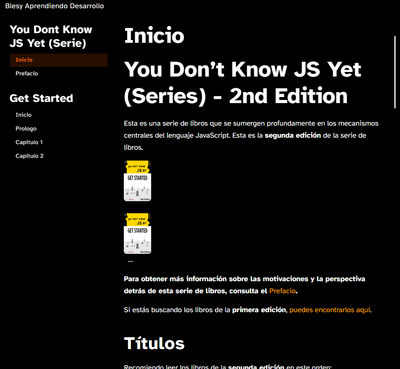The height and width of the screenshot is (369, 400).
Task: Click the bold 'segunda edición' text in the intro paragraph
Action: pos(293,136)
